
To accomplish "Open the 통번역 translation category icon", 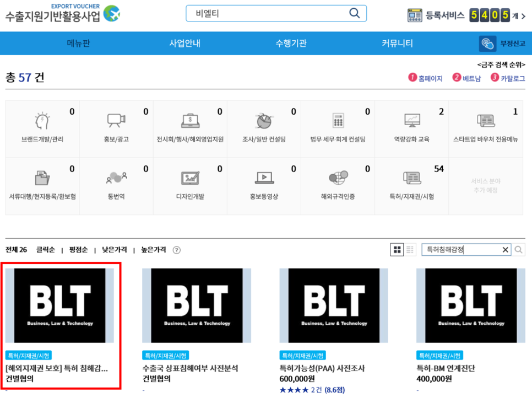I will [x=116, y=178].
